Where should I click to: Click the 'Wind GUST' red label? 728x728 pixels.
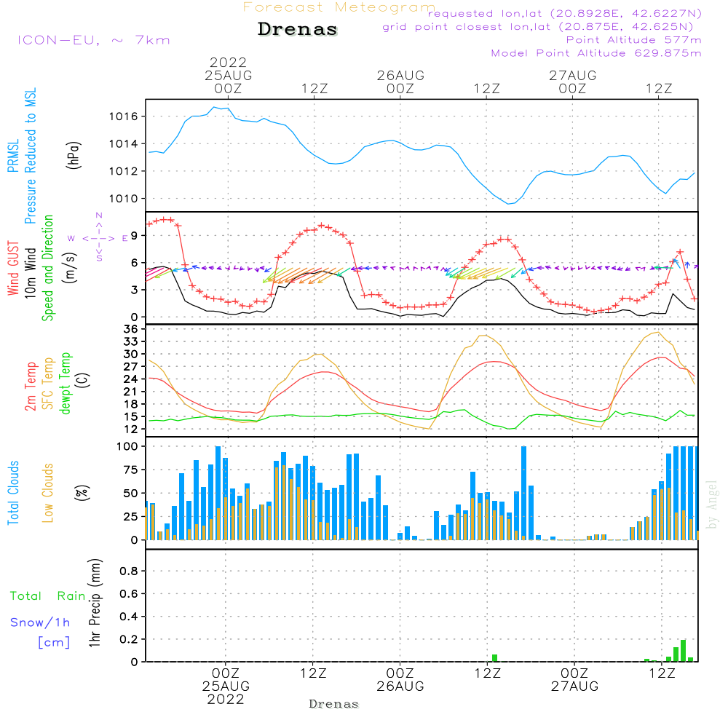pos(13,268)
